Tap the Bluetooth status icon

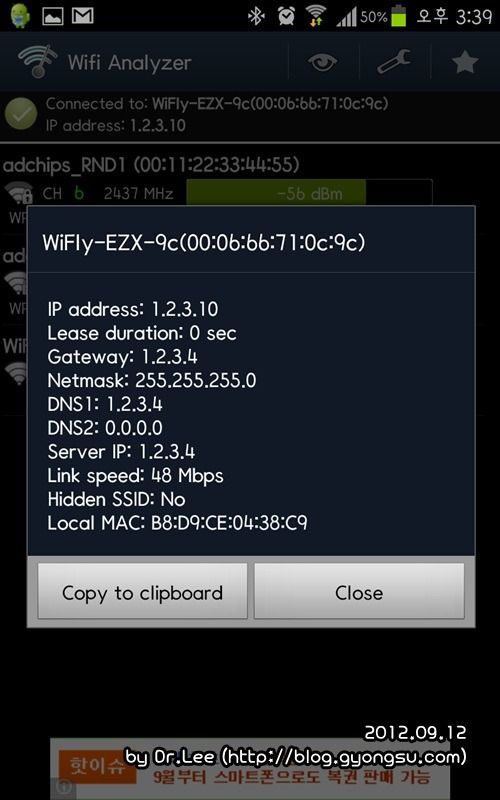(x=255, y=17)
